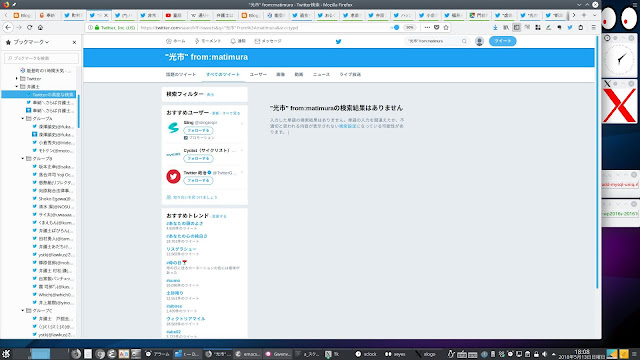Switch to the ライブ放送 results tab

350,75
